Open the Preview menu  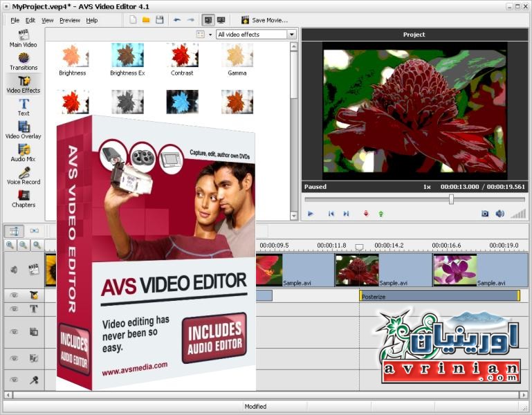(x=70, y=20)
